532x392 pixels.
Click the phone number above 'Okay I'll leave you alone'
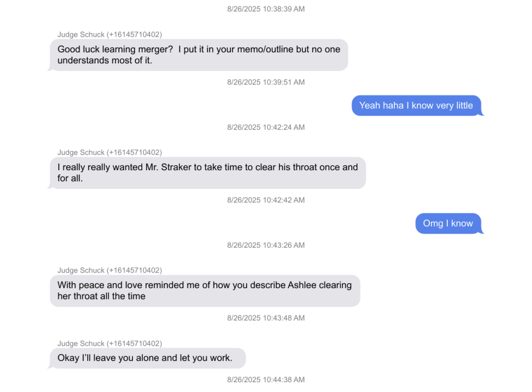(134, 344)
